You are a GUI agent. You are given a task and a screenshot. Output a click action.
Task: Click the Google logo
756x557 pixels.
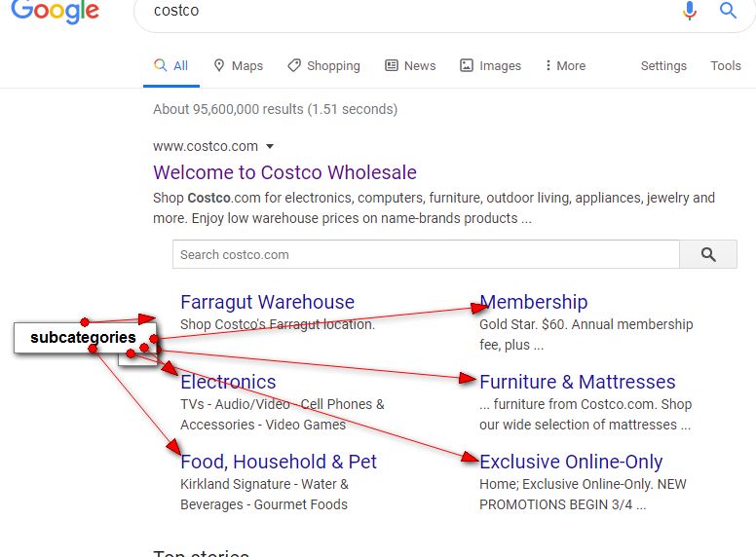55,11
